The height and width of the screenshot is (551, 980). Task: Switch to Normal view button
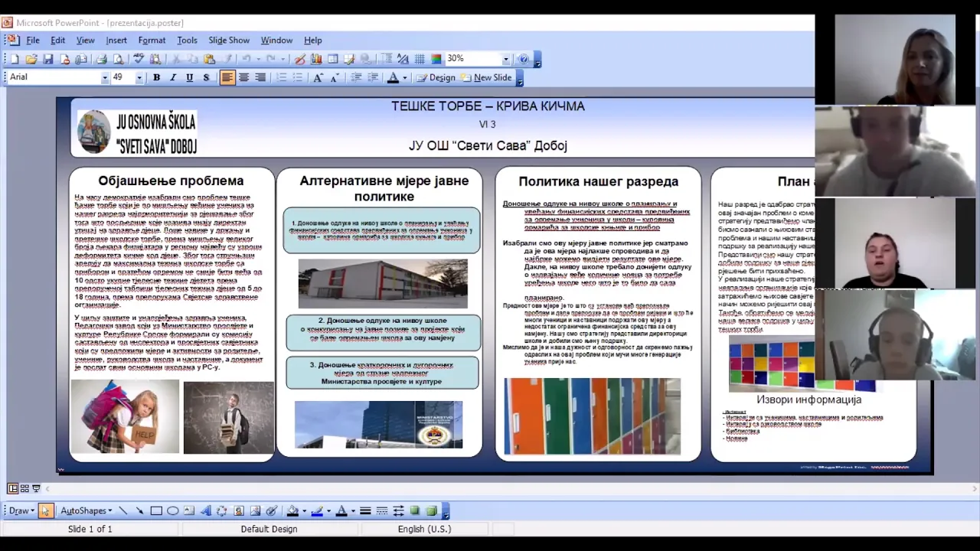(13, 488)
